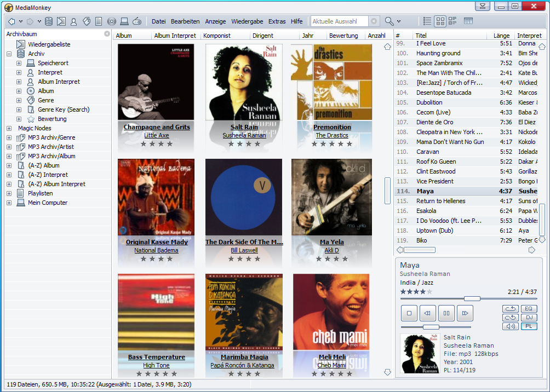Toggle the PL playlist button
550x392 pixels.
(529, 326)
